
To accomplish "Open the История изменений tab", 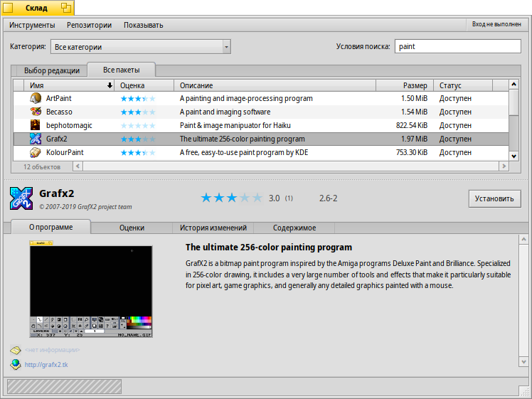I will [x=213, y=228].
